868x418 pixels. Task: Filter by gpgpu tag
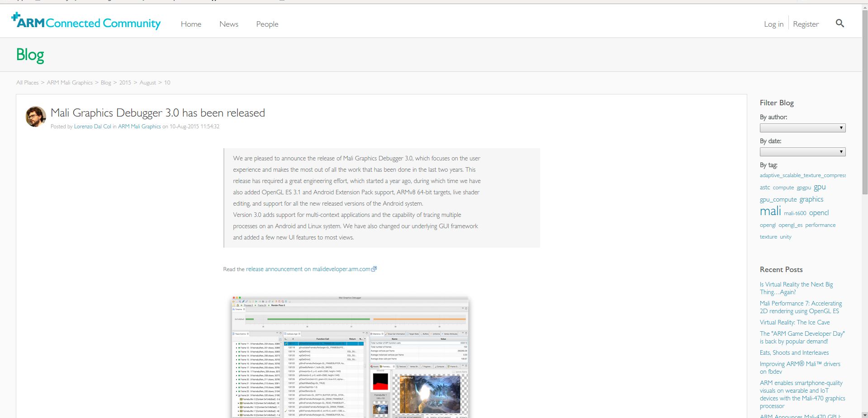[804, 188]
